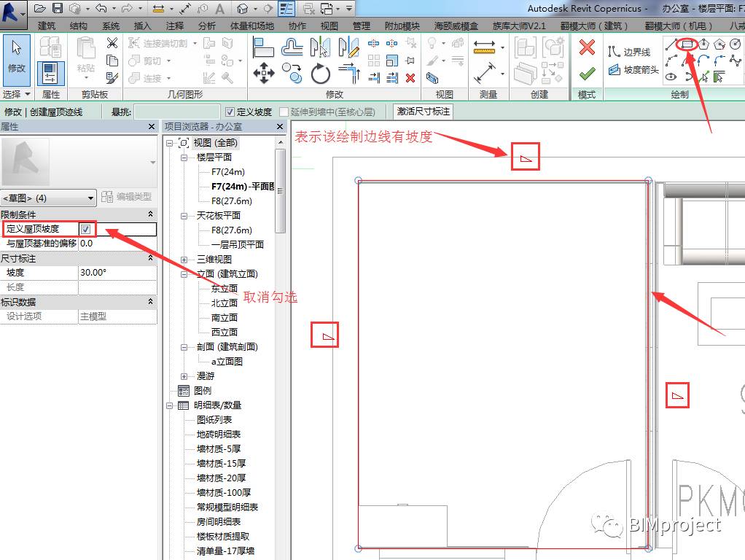The width and height of the screenshot is (745, 560).
Task: Click the 激活尺寸标注 button
Action: pos(424,112)
